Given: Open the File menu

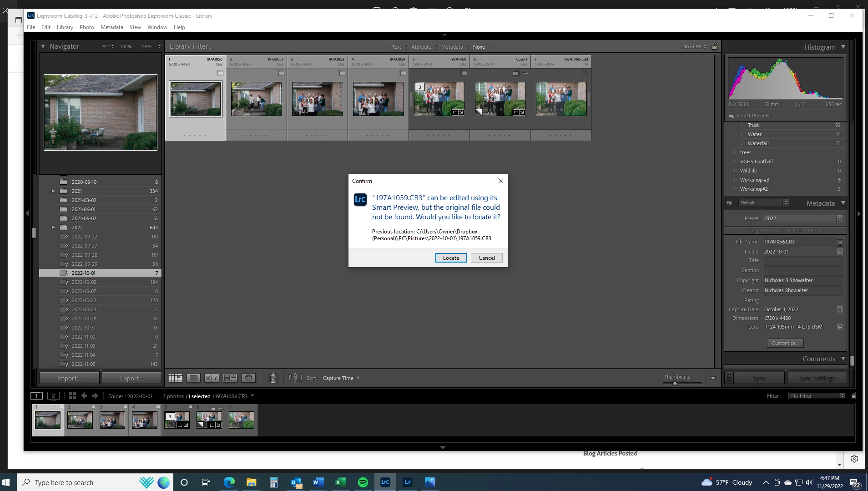Looking at the screenshot, I should 31,27.
